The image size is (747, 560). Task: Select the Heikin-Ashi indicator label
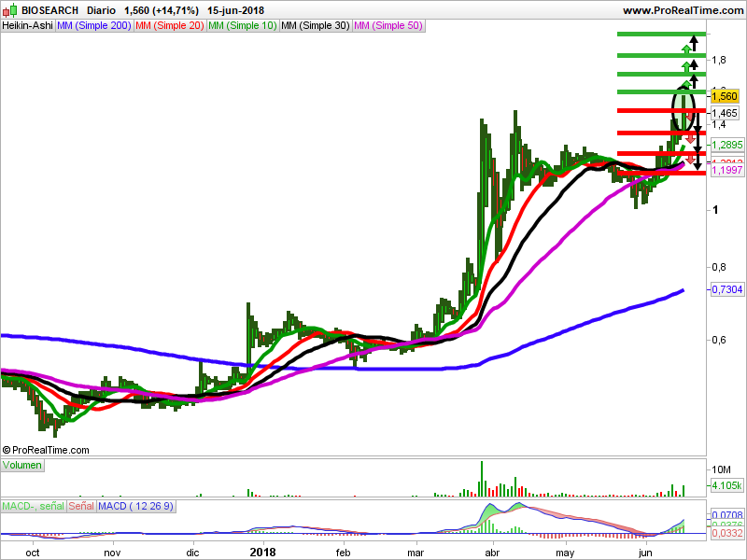[28, 26]
